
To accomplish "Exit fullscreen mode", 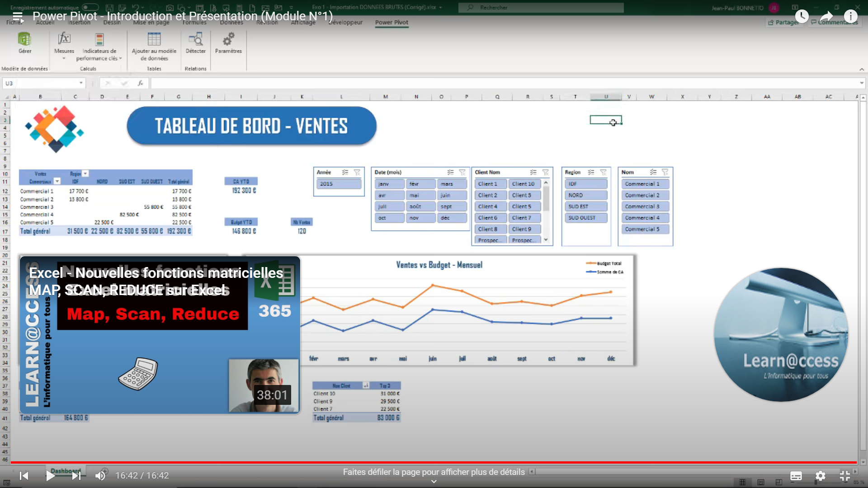I will pyautogui.click(x=844, y=476).
